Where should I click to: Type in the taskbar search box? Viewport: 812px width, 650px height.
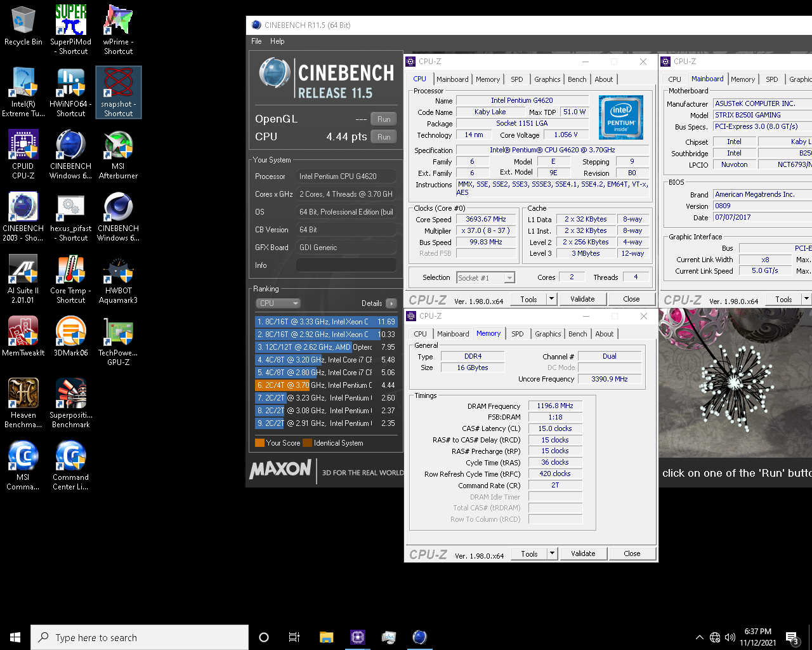coord(140,637)
